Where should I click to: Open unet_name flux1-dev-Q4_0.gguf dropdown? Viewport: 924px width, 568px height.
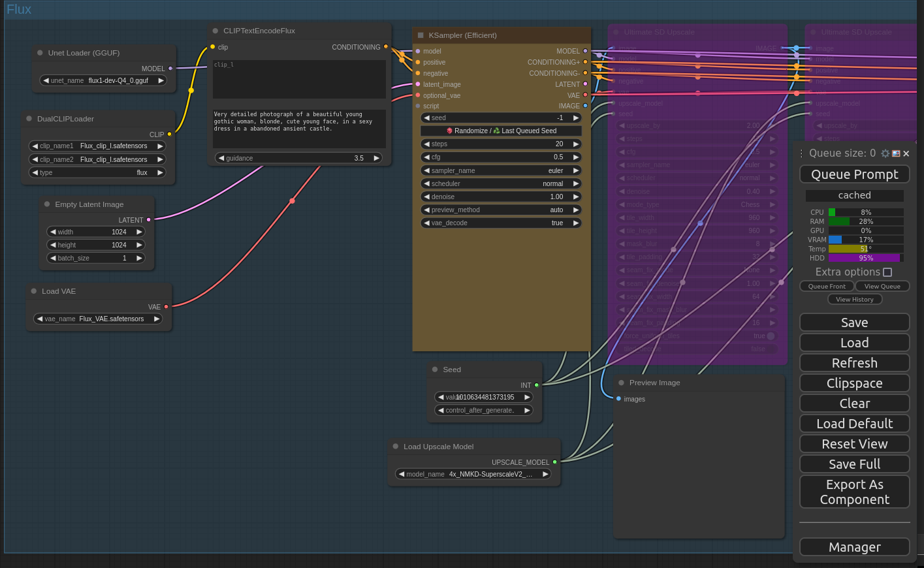tap(103, 80)
